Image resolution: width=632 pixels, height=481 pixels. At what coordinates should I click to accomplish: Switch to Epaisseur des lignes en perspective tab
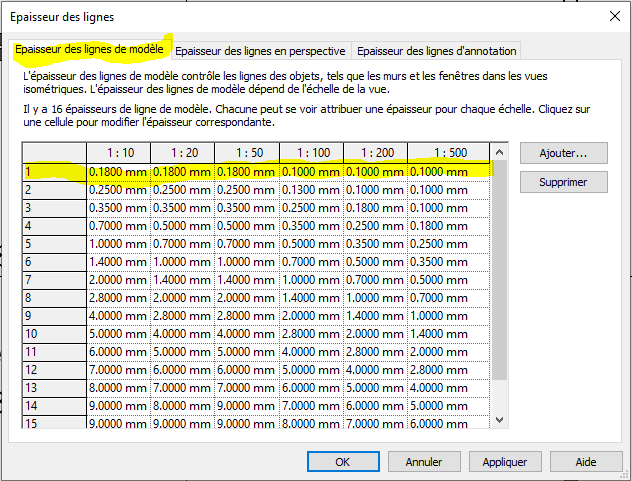pyautogui.click(x=262, y=51)
